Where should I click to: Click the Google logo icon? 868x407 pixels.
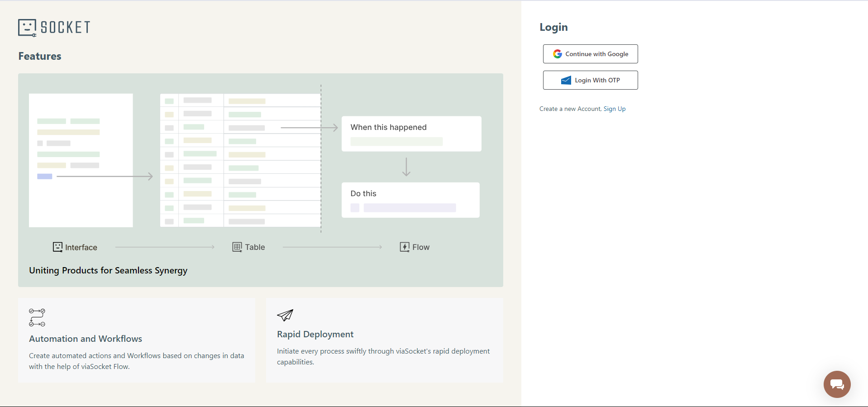(558, 54)
